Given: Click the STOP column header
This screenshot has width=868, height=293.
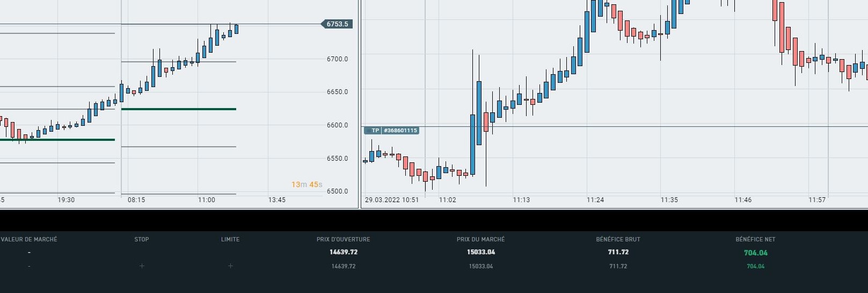Looking at the screenshot, I should tap(142, 239).
